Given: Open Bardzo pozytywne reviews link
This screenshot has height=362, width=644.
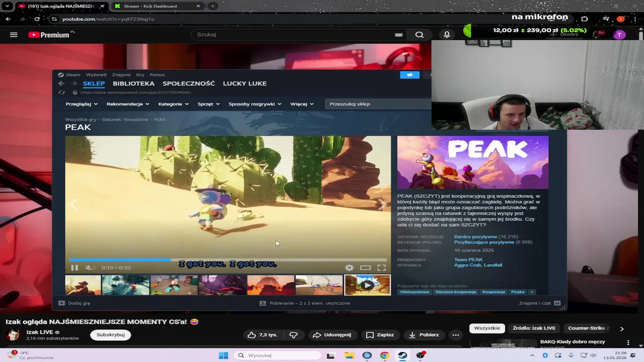Looking at the screenshot, I should pos(475,237).
